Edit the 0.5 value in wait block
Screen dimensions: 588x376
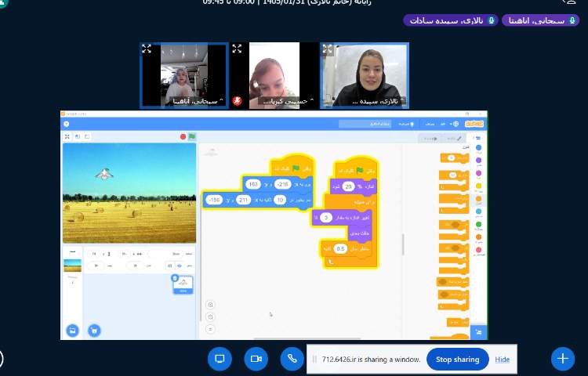[340, 248]
